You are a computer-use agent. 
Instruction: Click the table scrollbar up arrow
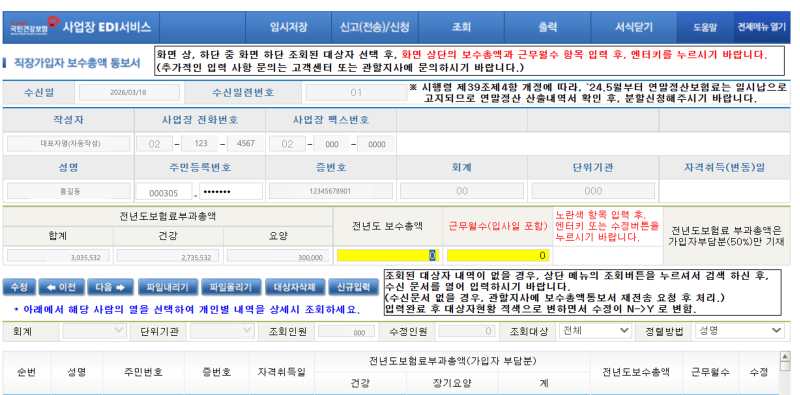pos(785,356)
